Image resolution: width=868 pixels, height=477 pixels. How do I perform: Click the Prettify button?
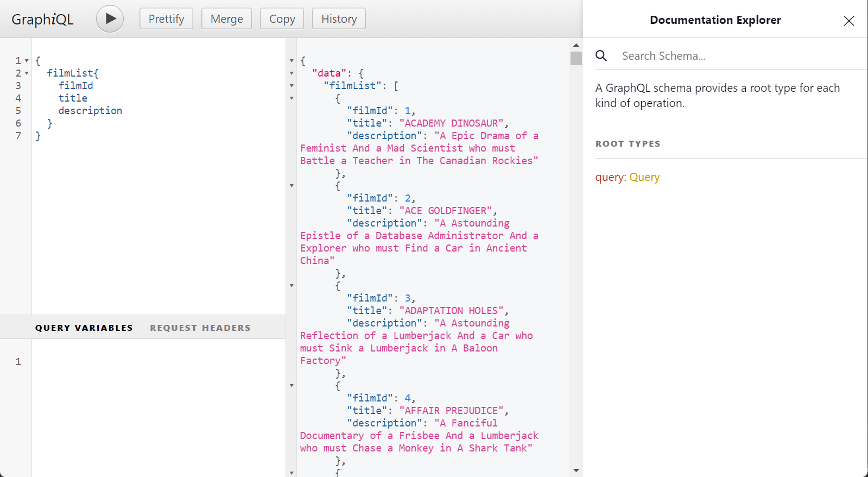pos(166,19)
